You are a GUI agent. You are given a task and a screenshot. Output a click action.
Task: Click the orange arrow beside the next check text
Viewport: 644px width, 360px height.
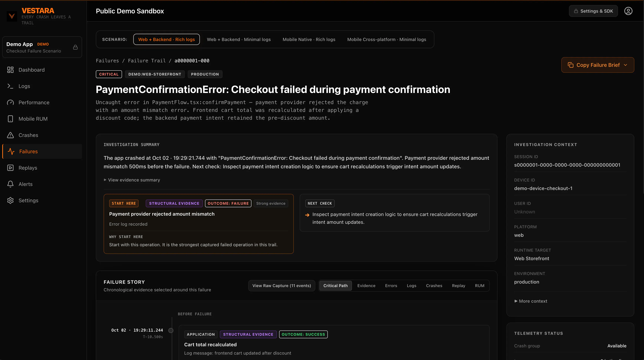[x=307, y=215]
